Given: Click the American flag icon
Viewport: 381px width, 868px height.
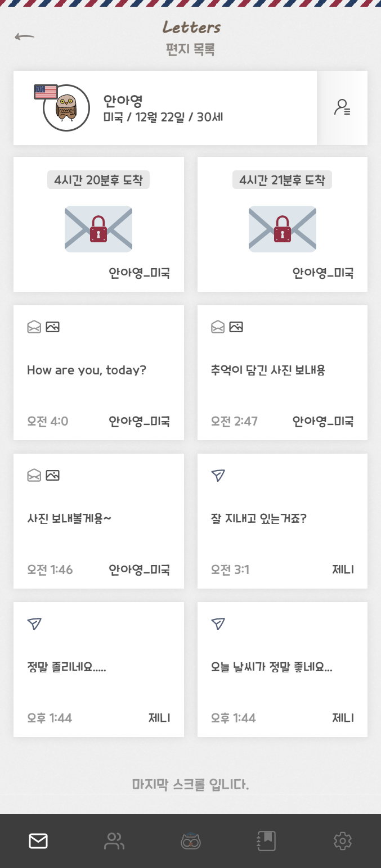Looking at the screenshot, I should pos(46,92).
